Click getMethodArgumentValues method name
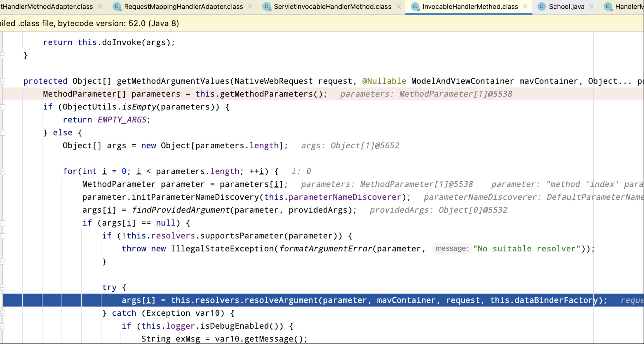 coord(173,81)
